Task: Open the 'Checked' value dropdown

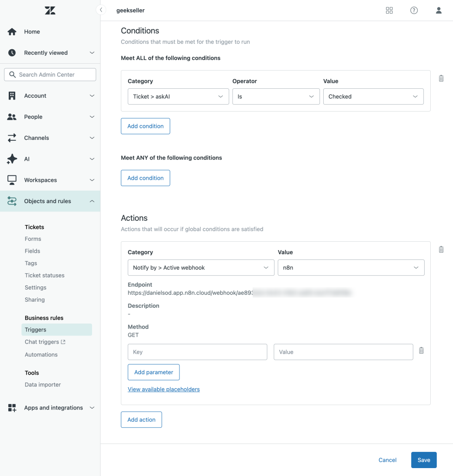Action: coord(373,97)
